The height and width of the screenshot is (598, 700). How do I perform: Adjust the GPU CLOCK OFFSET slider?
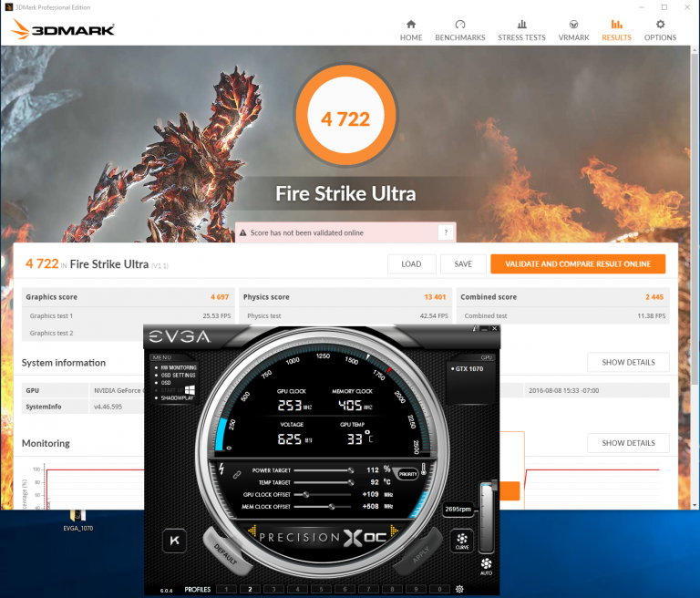coord(322,494)
